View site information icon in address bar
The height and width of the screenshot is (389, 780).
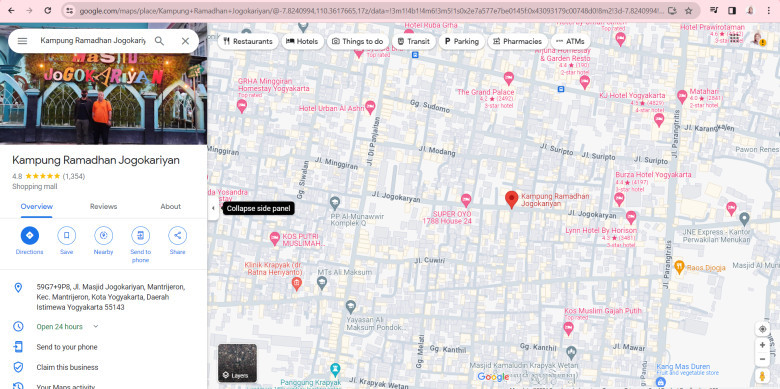70,10
